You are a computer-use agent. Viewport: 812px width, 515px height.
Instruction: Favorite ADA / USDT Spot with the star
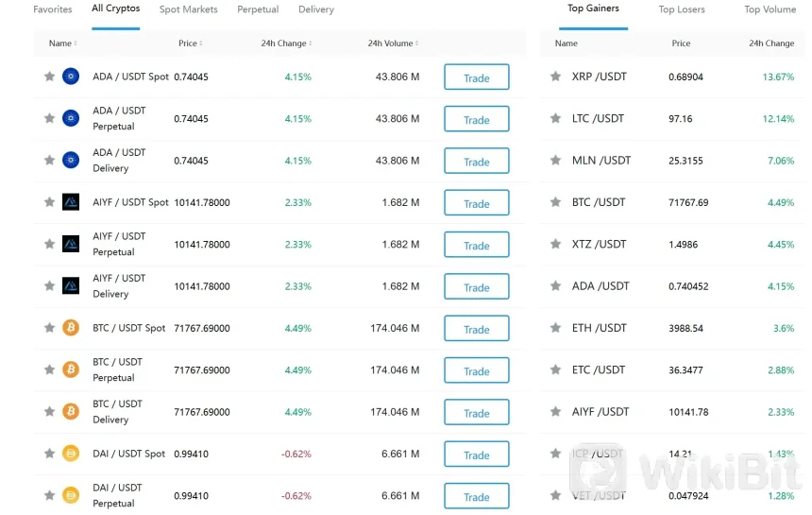(49, 77)
